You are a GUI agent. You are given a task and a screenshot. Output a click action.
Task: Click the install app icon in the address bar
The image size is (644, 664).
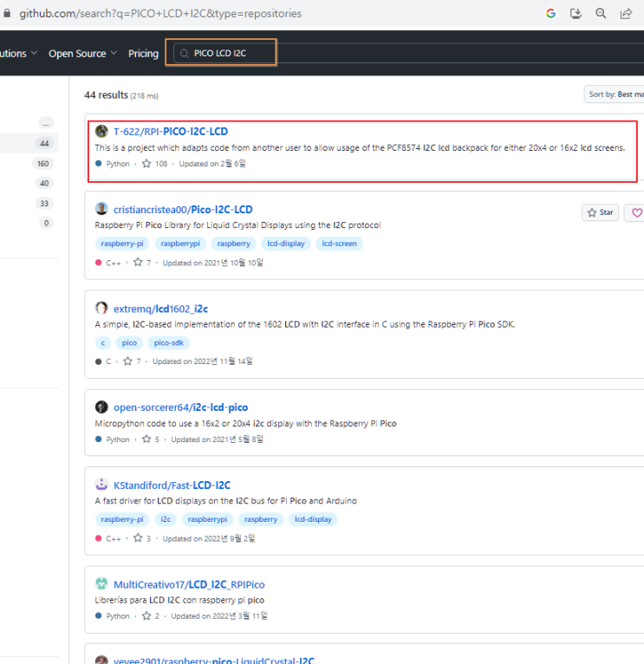tap(576, 14)
